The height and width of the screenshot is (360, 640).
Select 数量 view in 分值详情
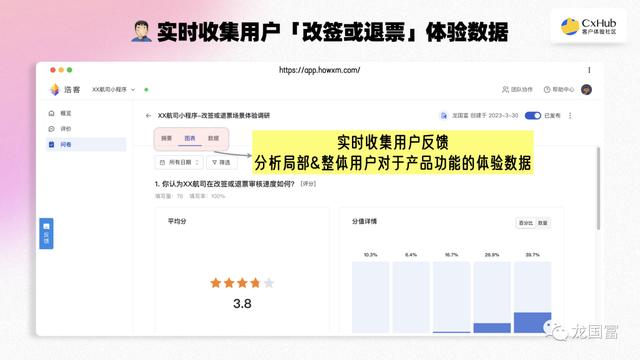(542, 223)
